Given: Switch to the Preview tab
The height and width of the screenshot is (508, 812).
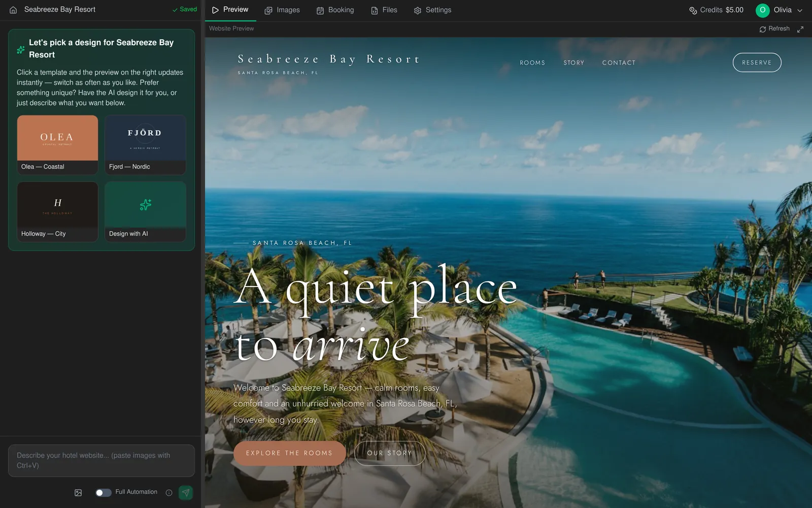Looking at the screenshot, I should [x=230, y=10].
